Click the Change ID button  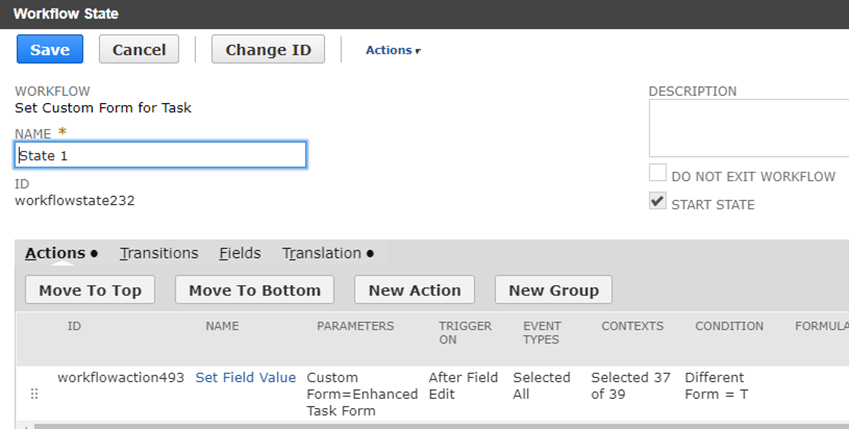pos(268,49)
